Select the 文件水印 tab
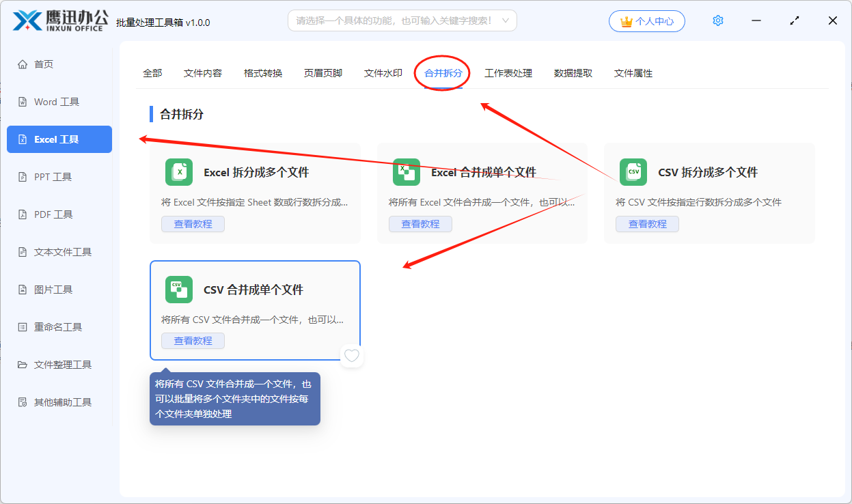 [383, 72]
